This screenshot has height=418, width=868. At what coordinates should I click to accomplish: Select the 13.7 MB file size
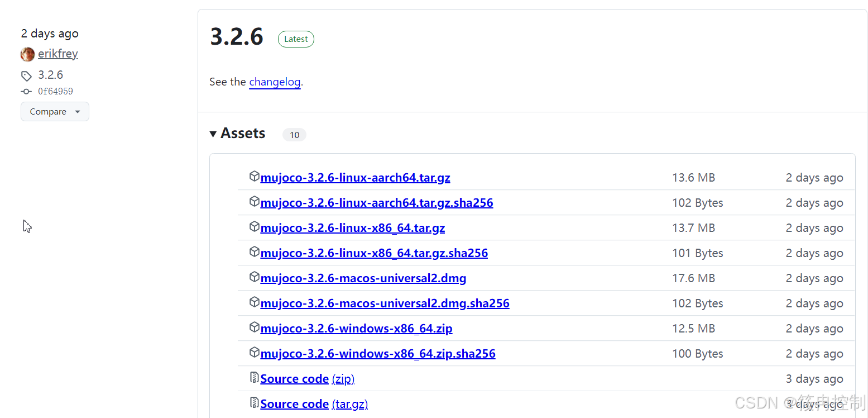(x=693, y=228)
